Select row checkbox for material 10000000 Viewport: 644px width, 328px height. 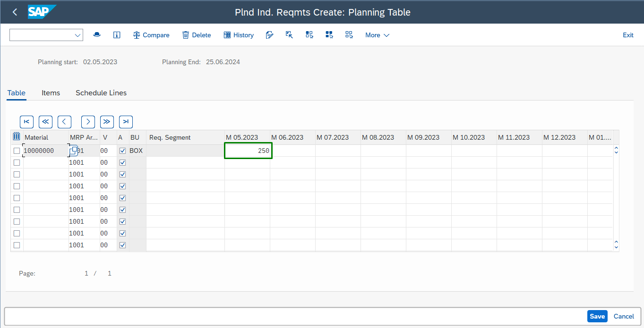(x=17, y=151)
